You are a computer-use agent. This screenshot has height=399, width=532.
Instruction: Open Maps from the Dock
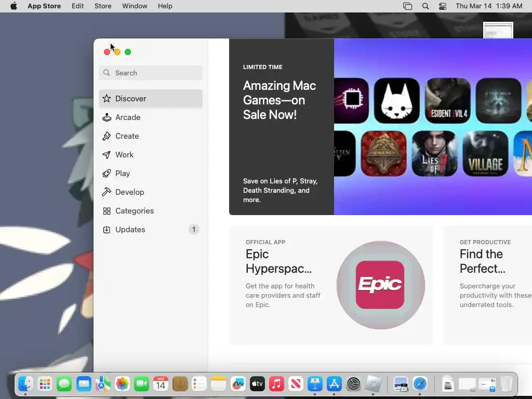pyautogui.click(x=103, y=384)
